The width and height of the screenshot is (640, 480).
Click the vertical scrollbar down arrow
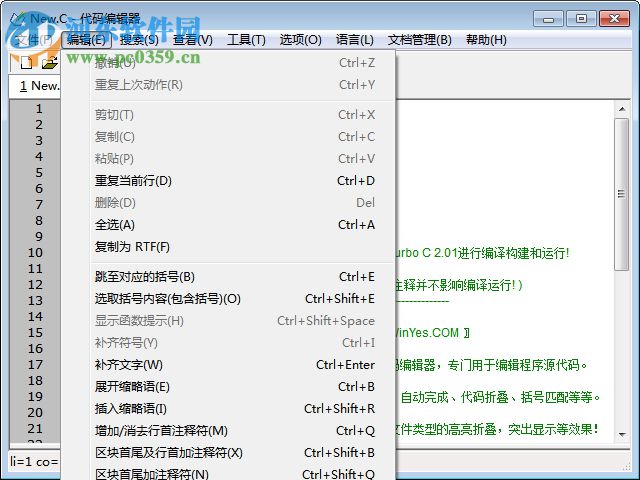click(x=622, y=435)
